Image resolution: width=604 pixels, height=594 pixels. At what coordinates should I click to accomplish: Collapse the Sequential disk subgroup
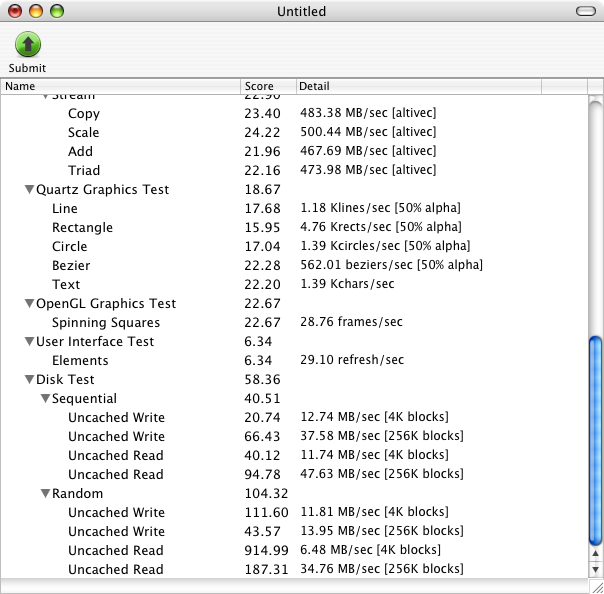point(45,398)
